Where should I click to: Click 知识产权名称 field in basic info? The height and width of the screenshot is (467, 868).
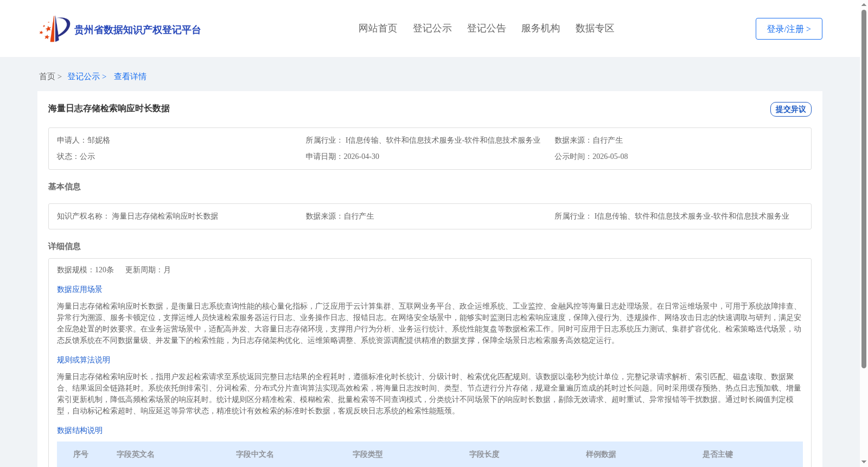click(x=137, y=216)
